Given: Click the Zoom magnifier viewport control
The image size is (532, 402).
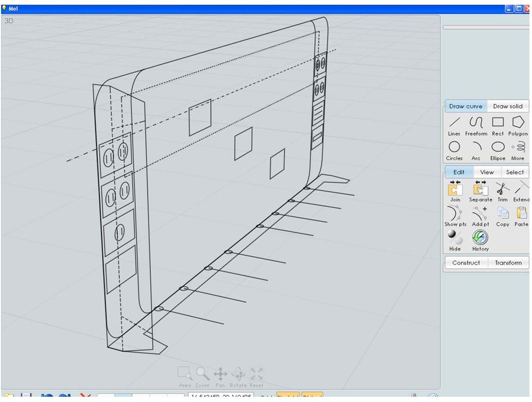Looking at the screenshot, I should point(202,377).
